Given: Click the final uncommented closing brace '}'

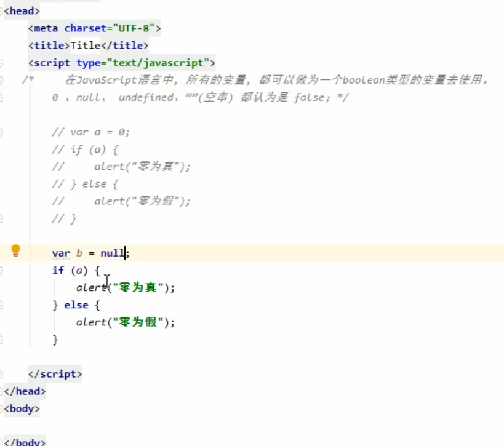Looking at the screenshot, I should 55,340.
